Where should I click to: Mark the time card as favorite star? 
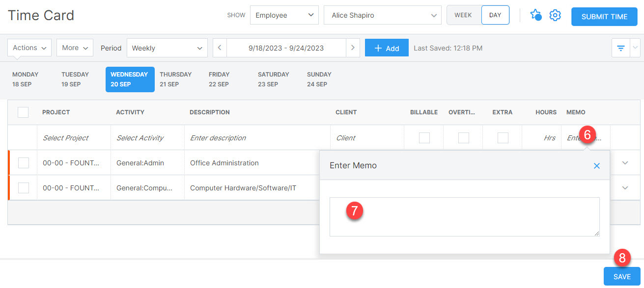[536, 15]
